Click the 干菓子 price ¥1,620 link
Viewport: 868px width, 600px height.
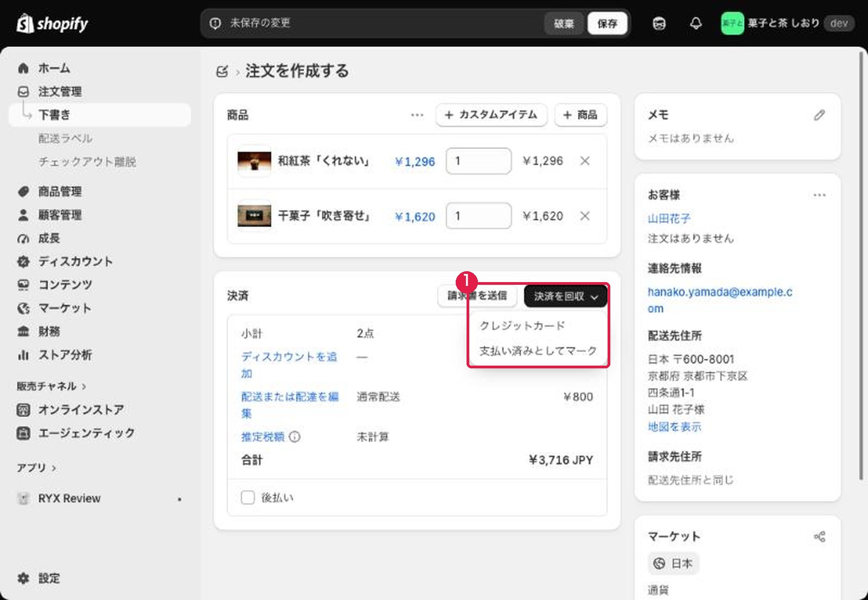[415, 217]
